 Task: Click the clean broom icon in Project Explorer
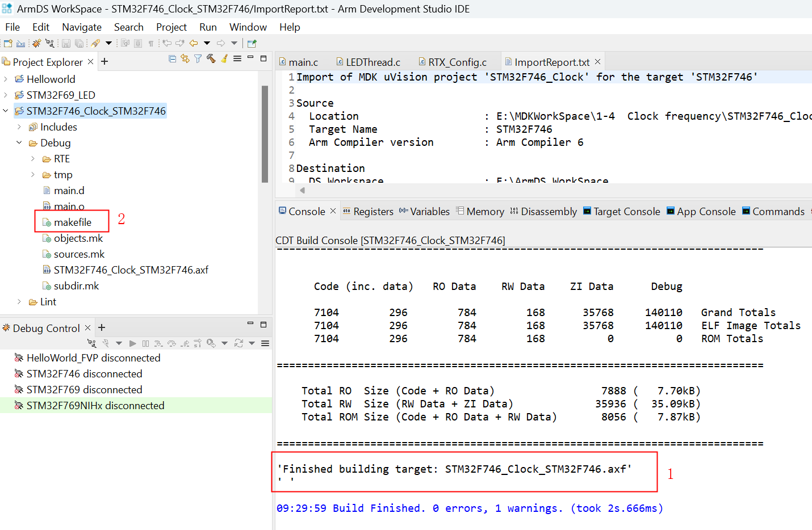click(224, 58)
